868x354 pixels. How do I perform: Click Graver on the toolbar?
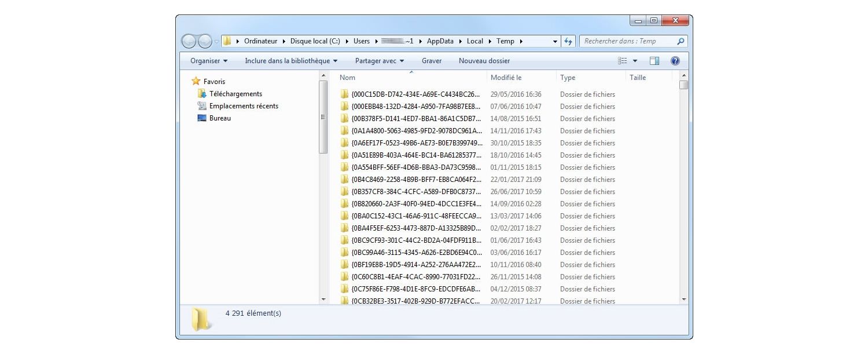coord(432,60)
